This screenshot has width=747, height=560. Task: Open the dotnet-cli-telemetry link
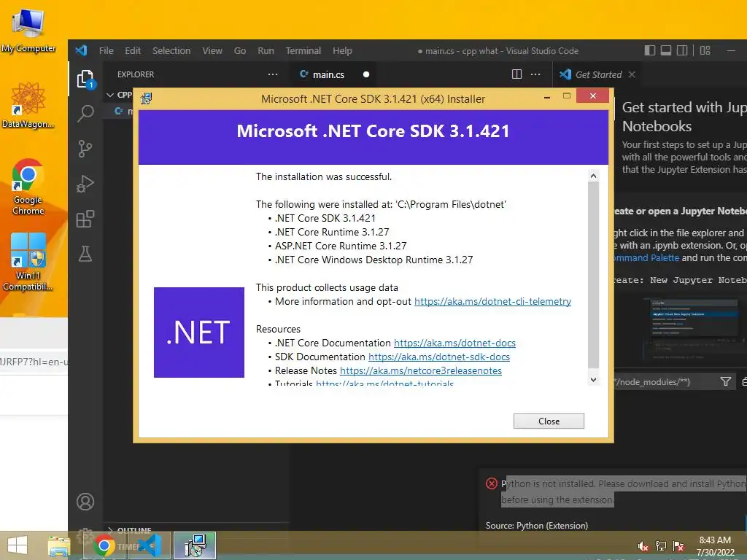point(492,301)
